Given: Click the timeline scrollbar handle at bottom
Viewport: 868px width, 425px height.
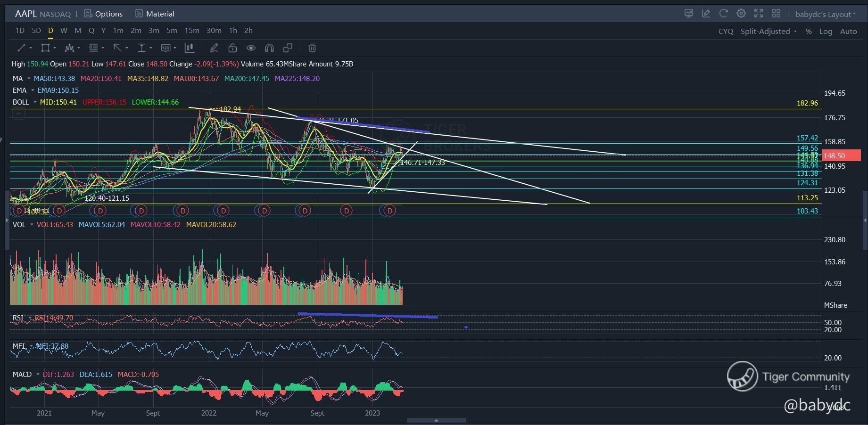Looking at the screenshot, I should (436, 420).
